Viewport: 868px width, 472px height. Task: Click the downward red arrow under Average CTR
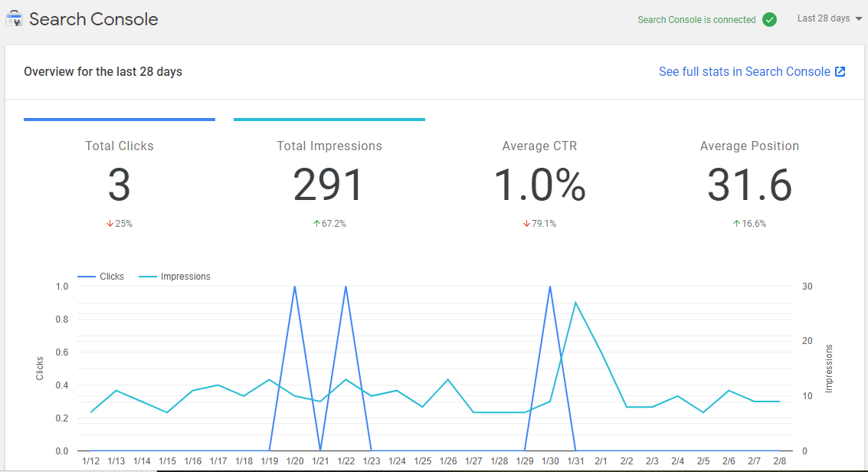coord(526,223)
